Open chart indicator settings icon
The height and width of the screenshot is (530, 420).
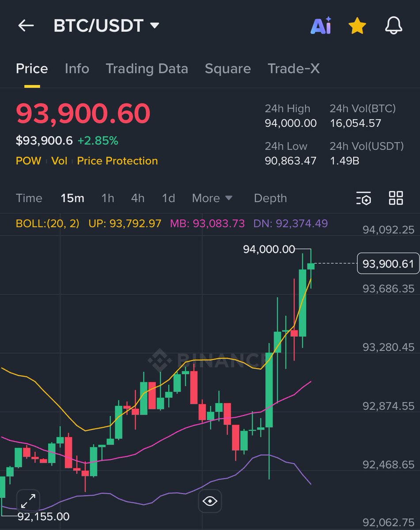[364, 198]
